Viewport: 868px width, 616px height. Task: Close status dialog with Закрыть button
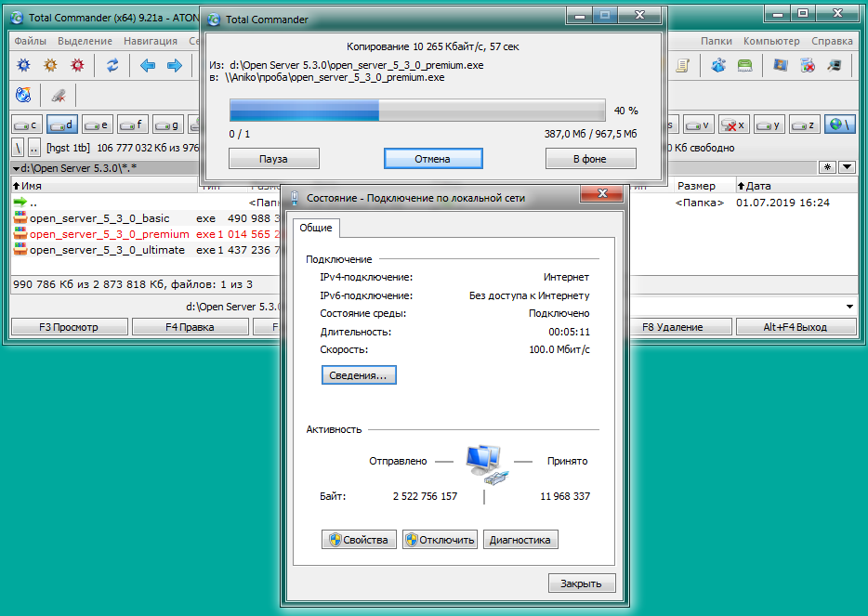pyautogui.click(x=582, y=583)
